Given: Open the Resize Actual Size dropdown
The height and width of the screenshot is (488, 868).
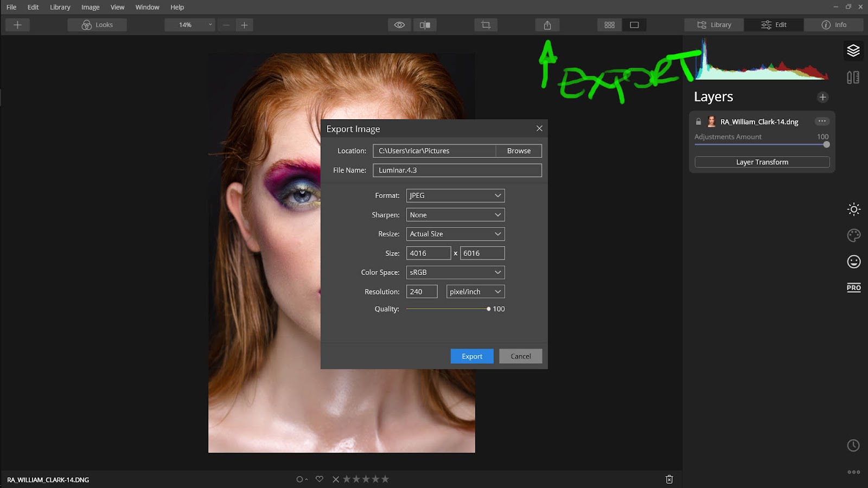Looking at the screenshot, I should click(455, 234).
